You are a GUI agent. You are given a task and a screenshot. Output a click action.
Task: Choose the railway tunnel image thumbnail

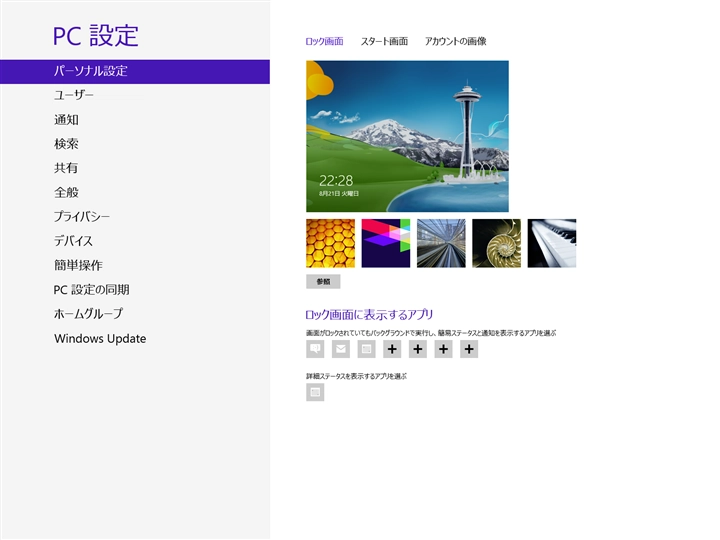(x=441, y=243)
